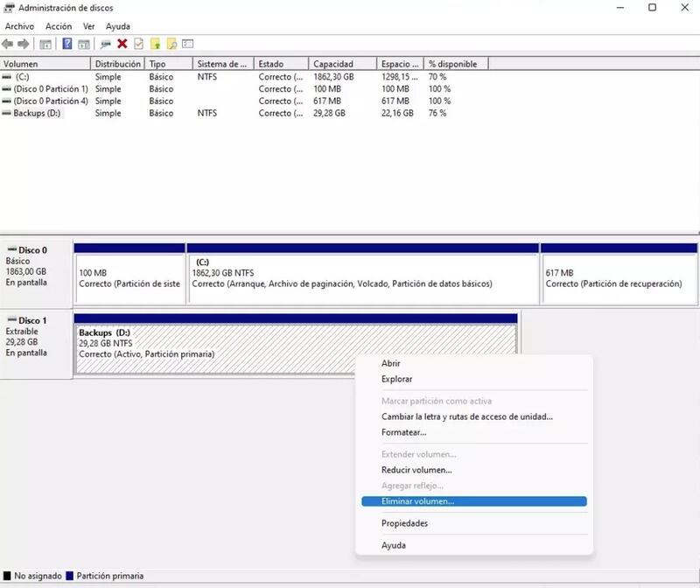700x588 pixels.
Task: Sort by the Capacidad column header
Action: click(333, 64)
